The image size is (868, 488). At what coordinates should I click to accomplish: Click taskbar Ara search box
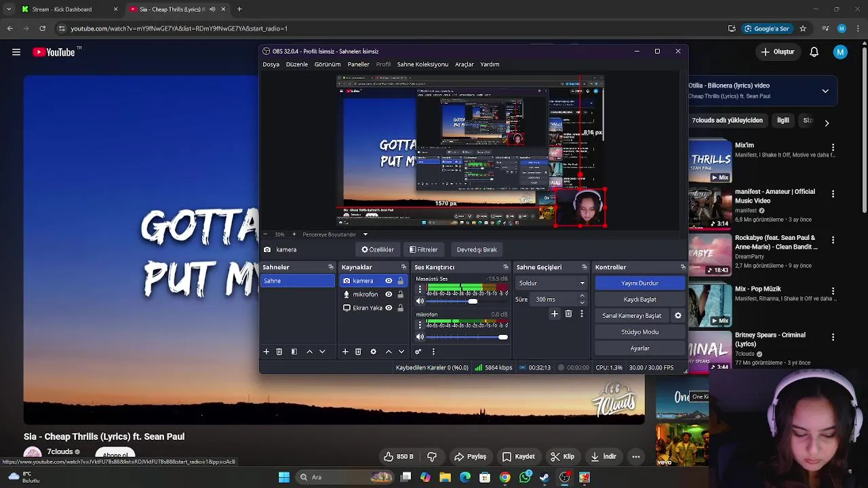click(x=346, y=477)
